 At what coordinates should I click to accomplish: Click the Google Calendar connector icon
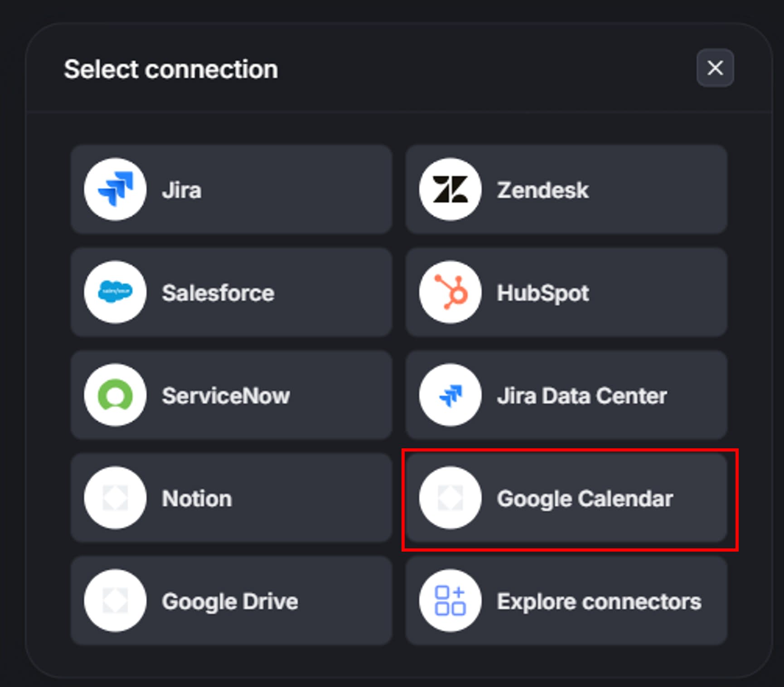450,498
